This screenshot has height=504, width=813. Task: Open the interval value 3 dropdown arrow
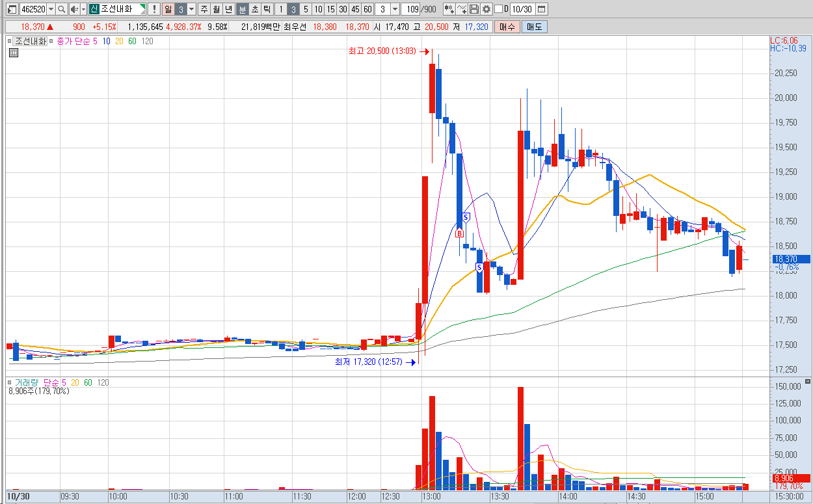pos(395,9)
